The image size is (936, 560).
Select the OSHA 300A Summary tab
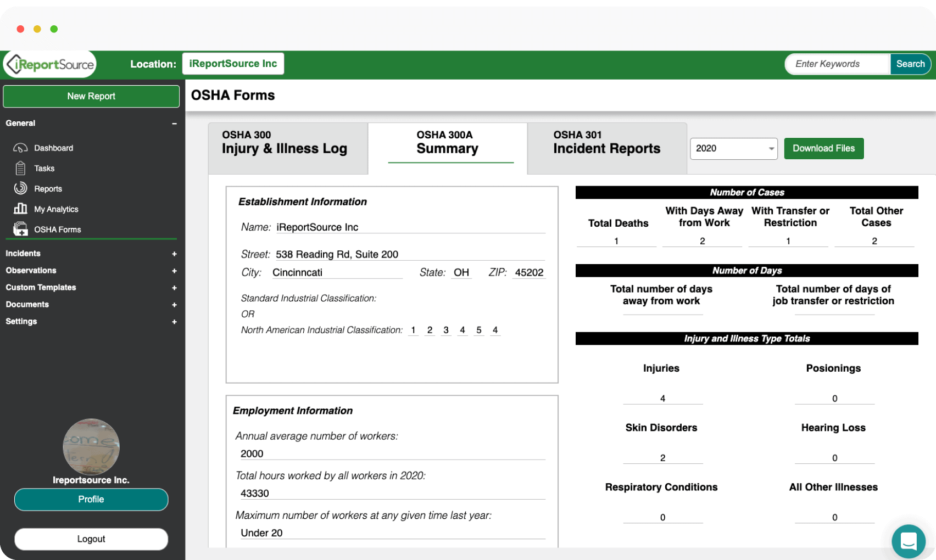[448, 148]
